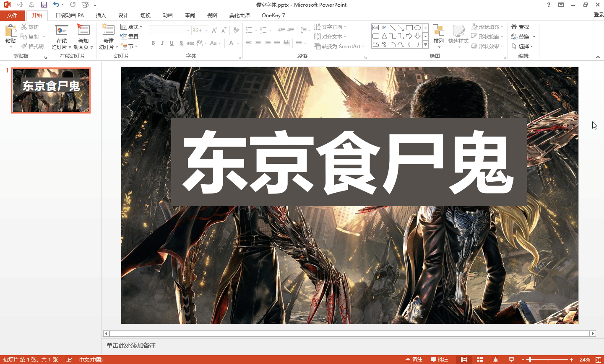The width and height of the screenshot is (604, 364).
Task: Switch to Normal view in the status bar
Action: pyautogui.click(x=464, y=360)
